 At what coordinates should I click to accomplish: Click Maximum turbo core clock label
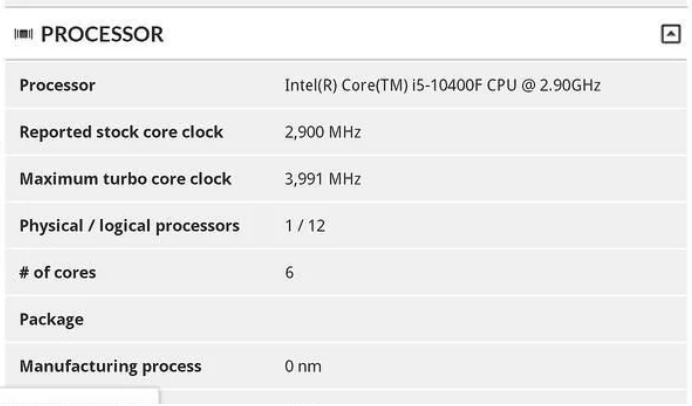click(x=125, y=179)
